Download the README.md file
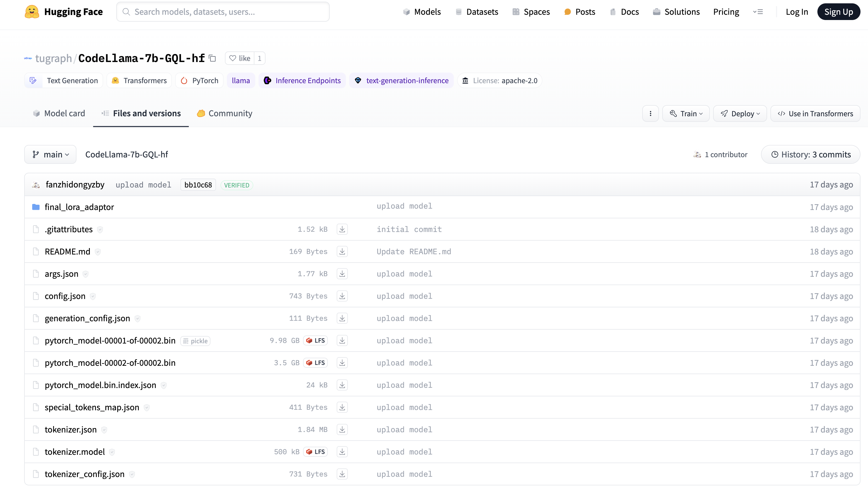The image size is (868, 494). coord(342,251)
